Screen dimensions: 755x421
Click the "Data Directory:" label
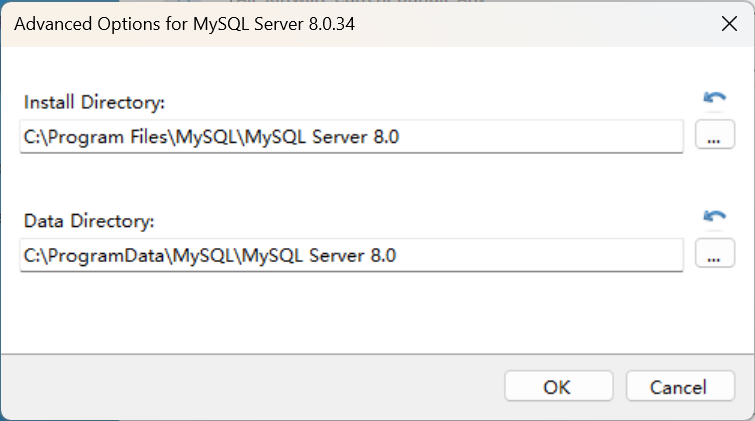[x=89, y=221]
